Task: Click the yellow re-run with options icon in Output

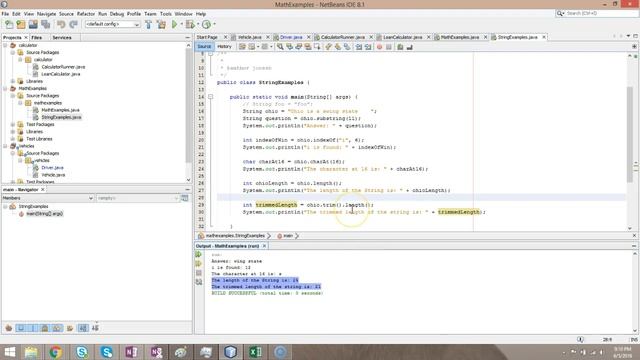Action: coord(199,264)
